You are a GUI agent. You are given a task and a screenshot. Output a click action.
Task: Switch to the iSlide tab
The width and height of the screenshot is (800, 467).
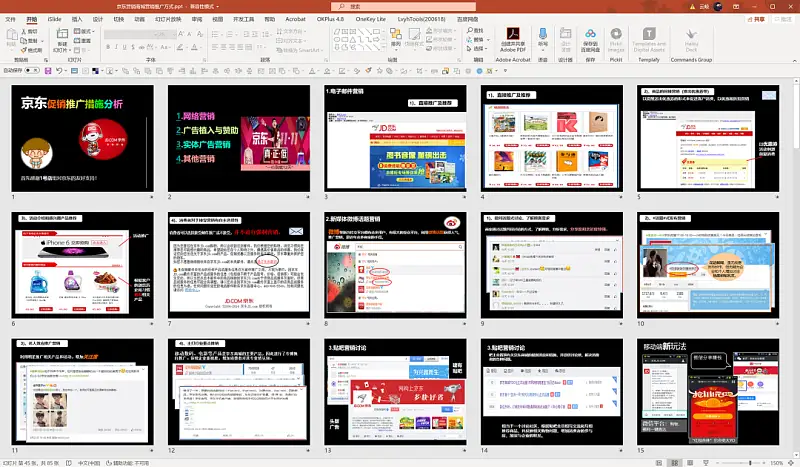point(55,19)
